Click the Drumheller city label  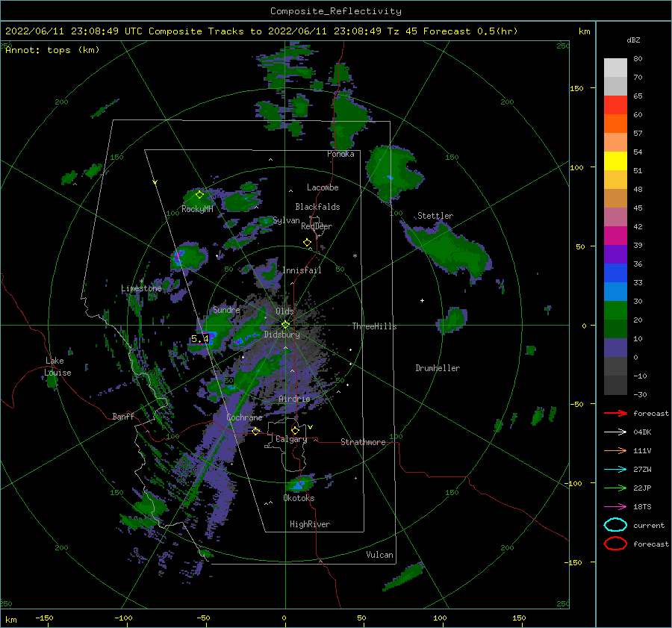(x=438, y=368)
